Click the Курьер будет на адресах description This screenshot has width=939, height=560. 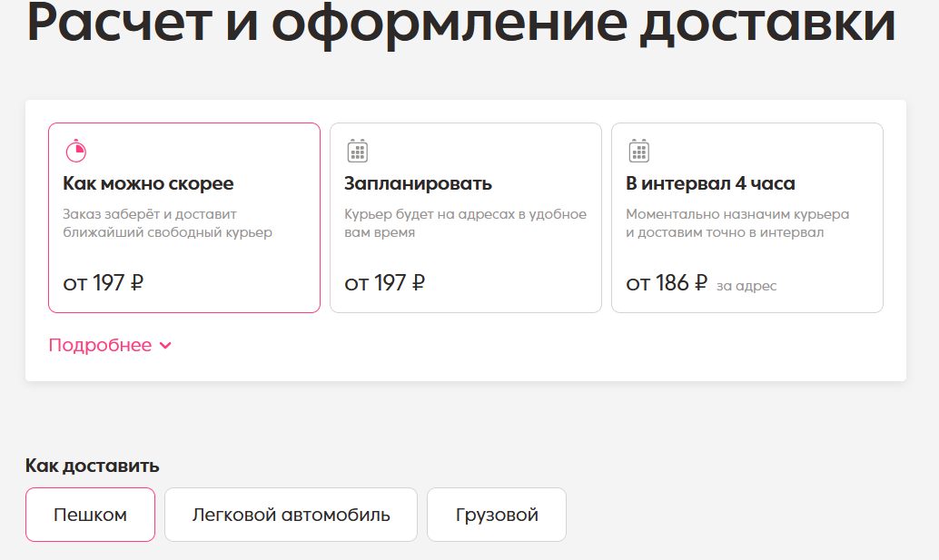point(465,223)
